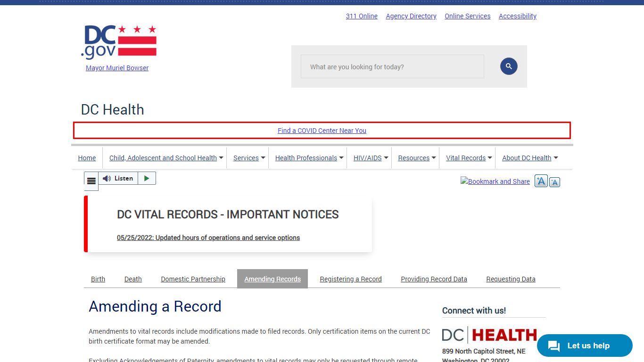Viewport: 644px width, 362px height.
Task: Click the Connect with us! heading
Action: [474, 311]
